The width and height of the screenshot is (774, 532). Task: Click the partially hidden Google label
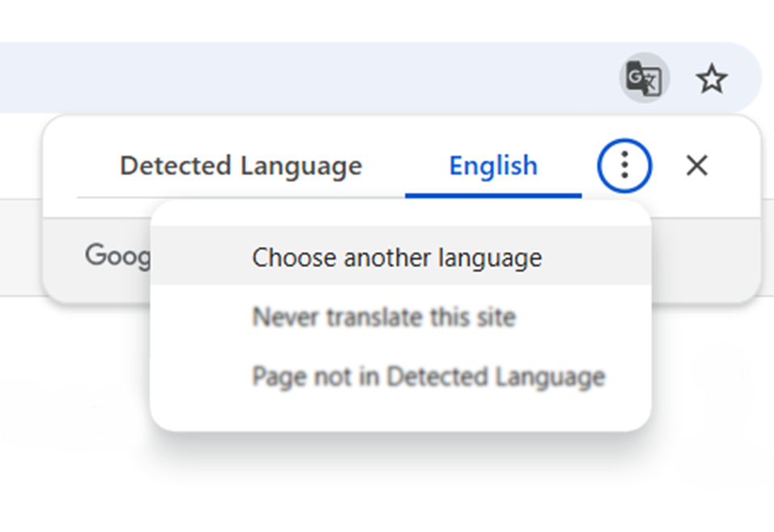click(x=118, y=256)
